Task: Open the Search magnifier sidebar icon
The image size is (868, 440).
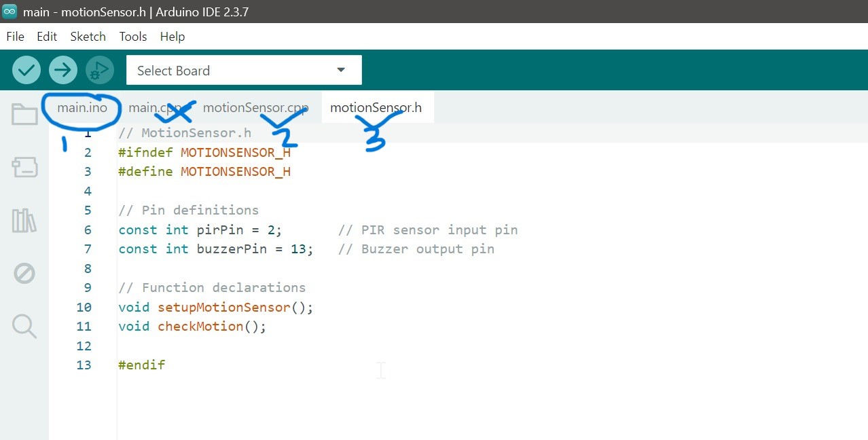Action: 24,326
